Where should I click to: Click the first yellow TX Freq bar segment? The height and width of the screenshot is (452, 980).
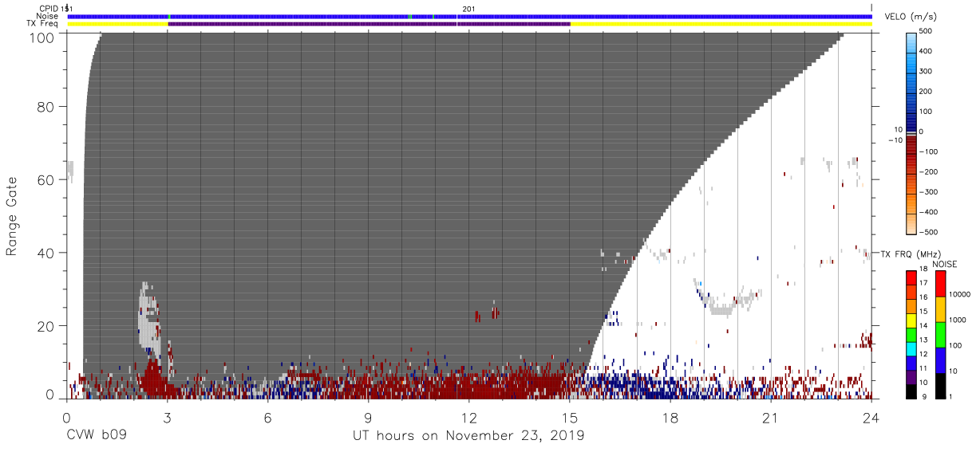click(x=117, y=24)
